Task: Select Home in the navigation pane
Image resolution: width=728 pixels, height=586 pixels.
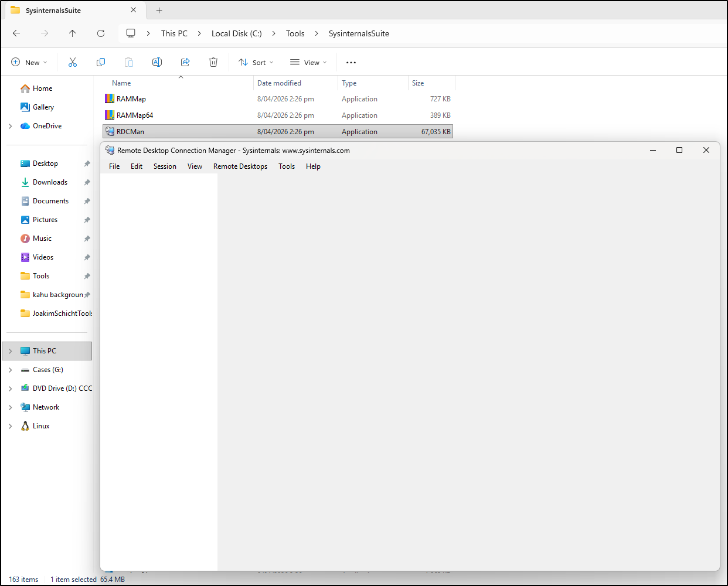Action: [x=42, y=88]
